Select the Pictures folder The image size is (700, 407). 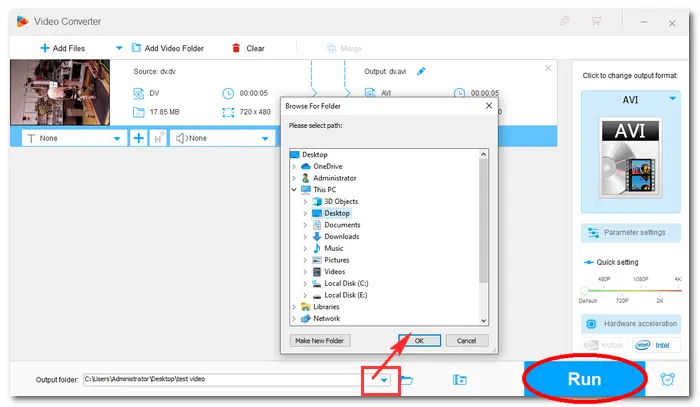point(337,260)
